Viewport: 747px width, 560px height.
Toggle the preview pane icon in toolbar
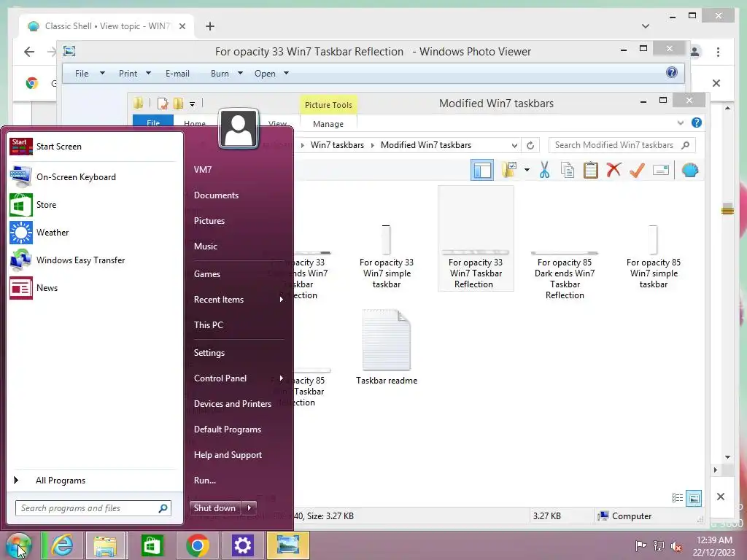(x=482, y=170)
